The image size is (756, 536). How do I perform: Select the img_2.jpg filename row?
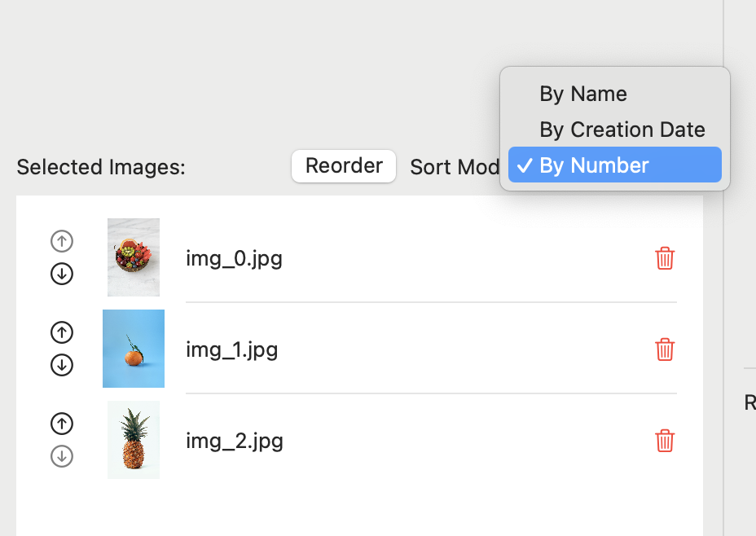(x=235, y=442)
